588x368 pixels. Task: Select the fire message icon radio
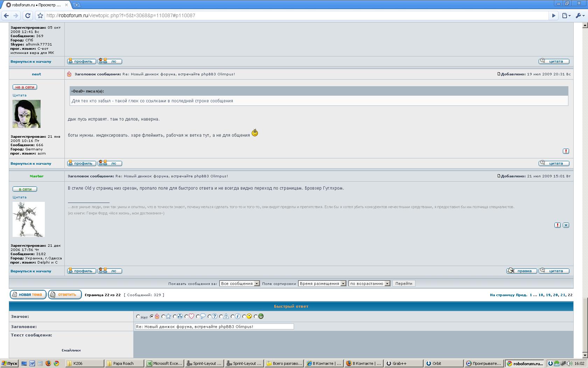(x=152, y=316)
